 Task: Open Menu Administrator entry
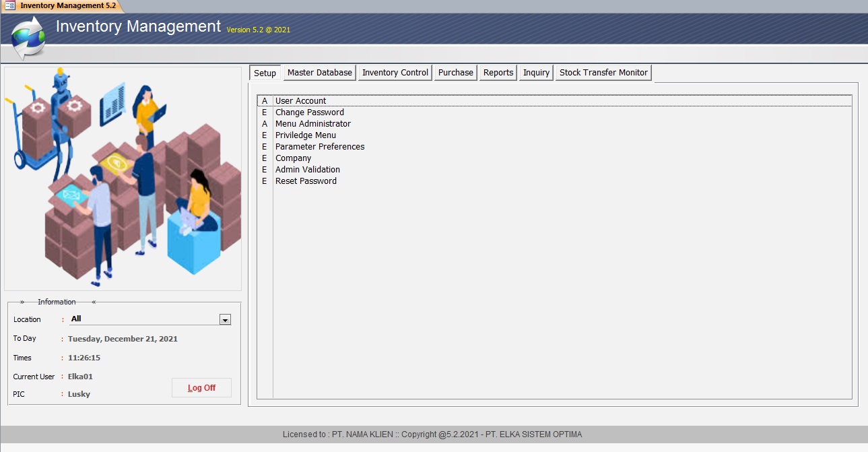(x=312, y=124)
